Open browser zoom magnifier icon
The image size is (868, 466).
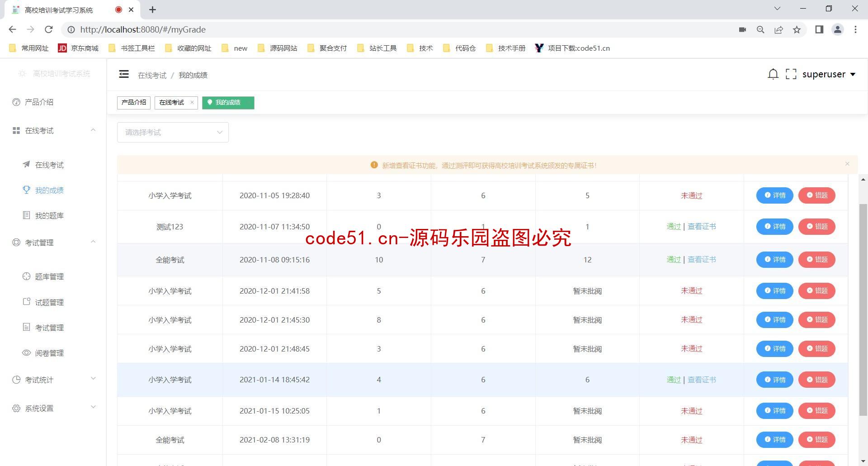pos(760,29)
